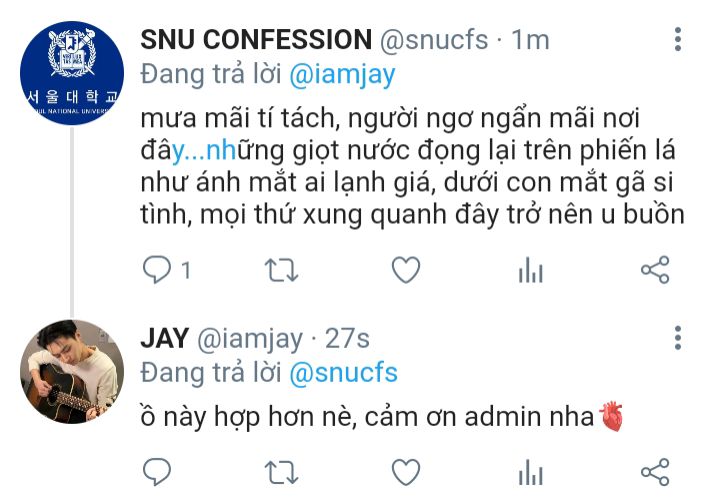Click the SNU CONFESSION display name
The image size is (720, 504).
point(255,40)
